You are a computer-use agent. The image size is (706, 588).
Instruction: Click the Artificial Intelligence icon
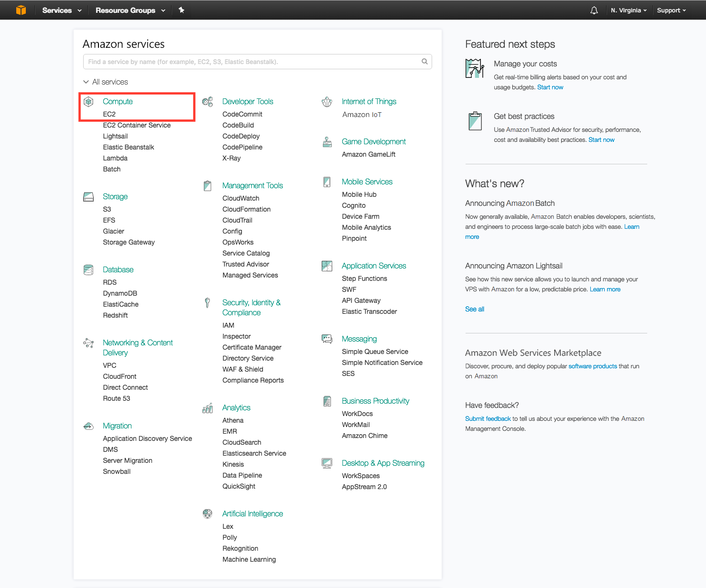(207, 513)
